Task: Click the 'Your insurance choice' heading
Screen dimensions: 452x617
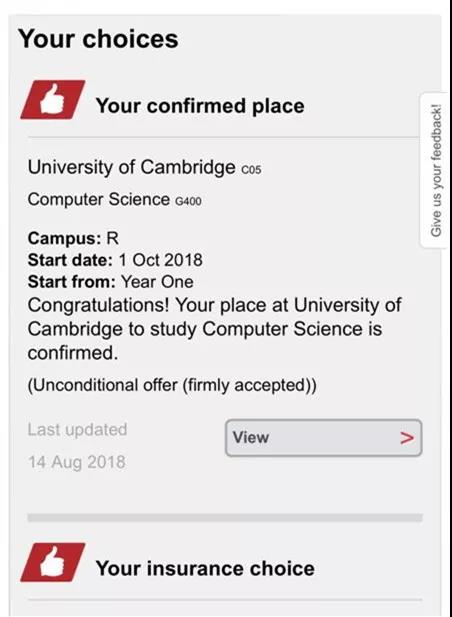Action: 205,568
